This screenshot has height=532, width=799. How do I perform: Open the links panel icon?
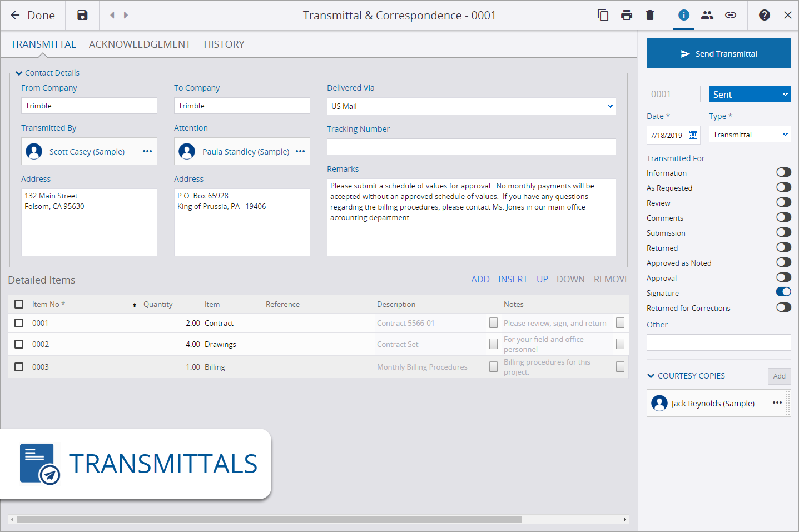coord(731,15)
